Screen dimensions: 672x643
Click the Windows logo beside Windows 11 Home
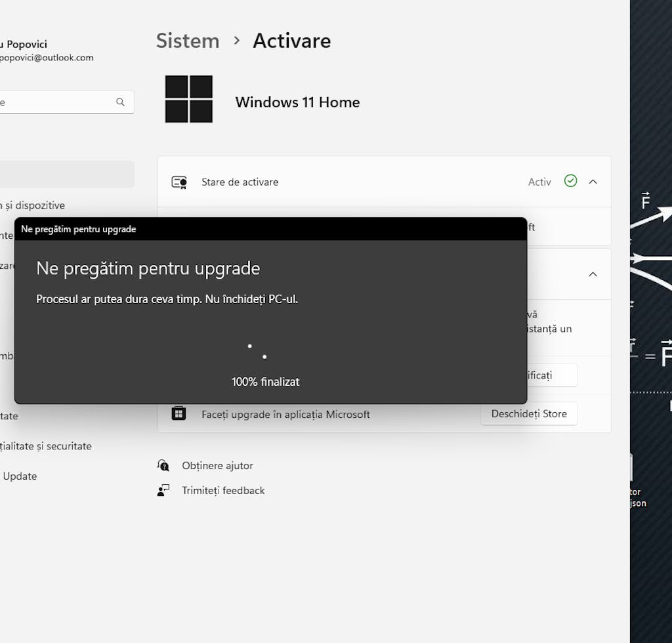point(189,99)
